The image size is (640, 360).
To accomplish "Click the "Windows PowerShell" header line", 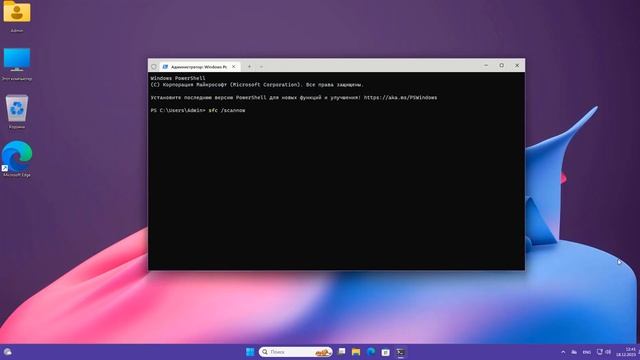I will click(x=178, y=78).
